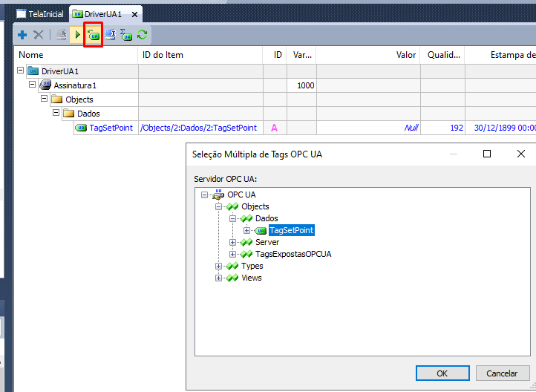This screenshot has width=536, height=392.
Task: Click the yellow Objects folder icon in grid
Action: (56, 99)
